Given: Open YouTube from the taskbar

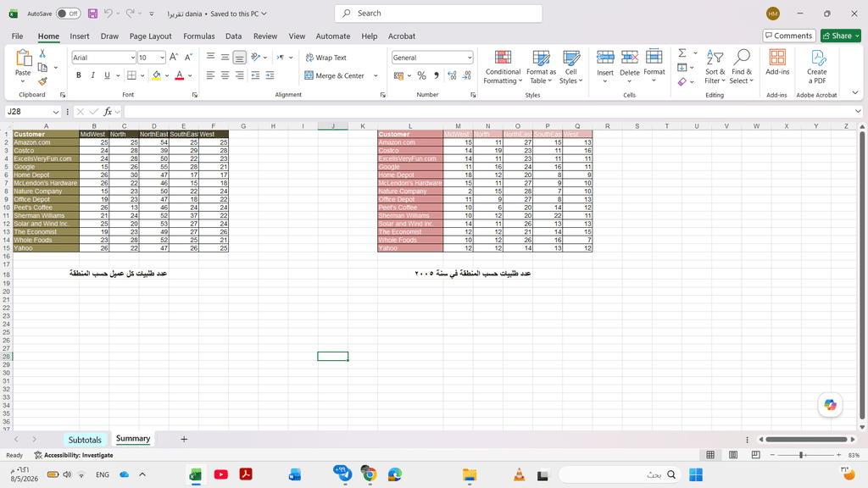Looking at the screenshot, I should 221,474.
